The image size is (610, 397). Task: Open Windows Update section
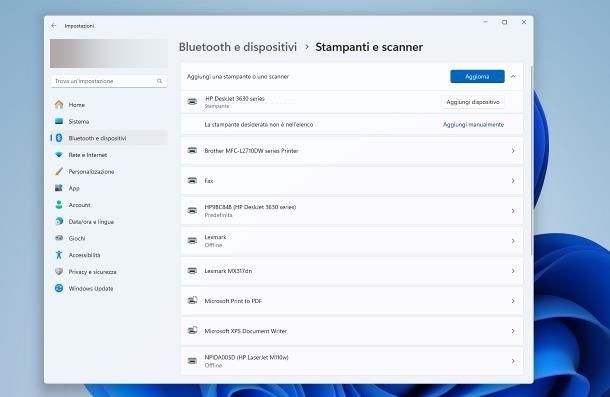[109, 288]
